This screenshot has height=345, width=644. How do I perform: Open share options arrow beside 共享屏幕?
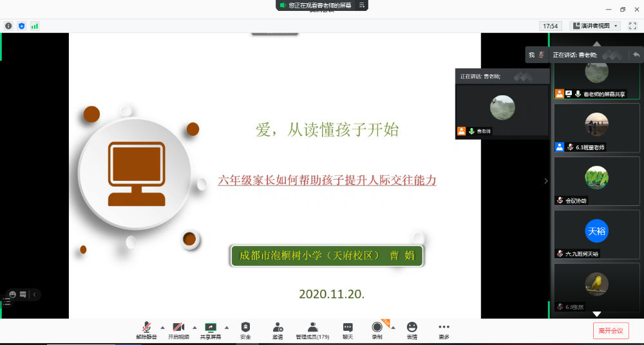226,328
